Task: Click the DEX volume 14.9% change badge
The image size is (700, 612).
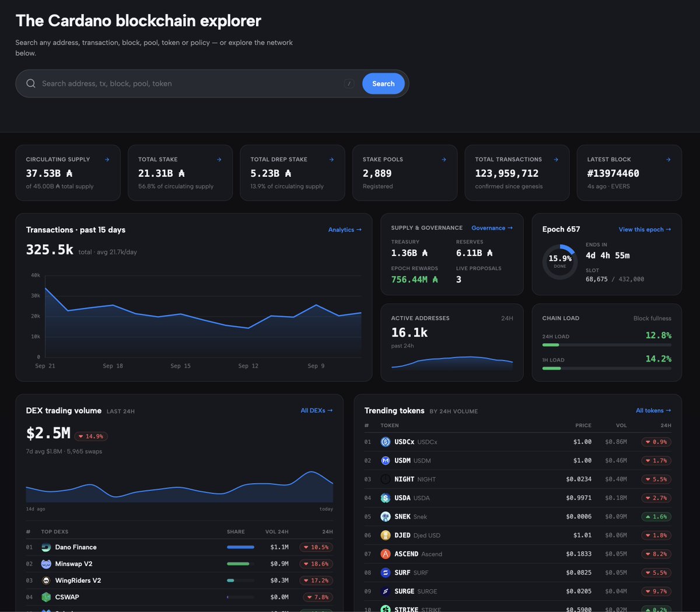Action: 92,436
